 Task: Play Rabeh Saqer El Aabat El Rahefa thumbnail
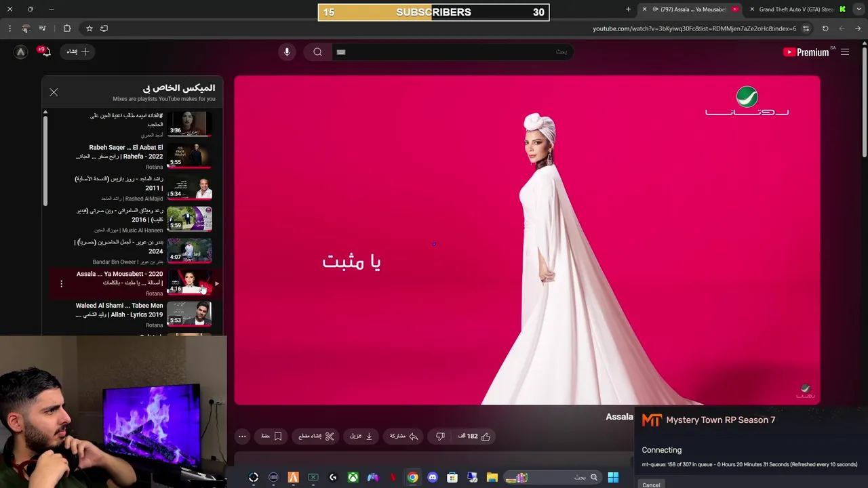(x=189, y=157)
